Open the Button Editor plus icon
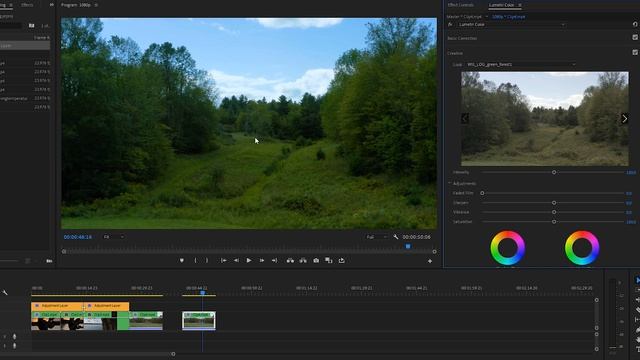Image resolution: width=640 pixels, height=360 pixels. tap(430, 261)
